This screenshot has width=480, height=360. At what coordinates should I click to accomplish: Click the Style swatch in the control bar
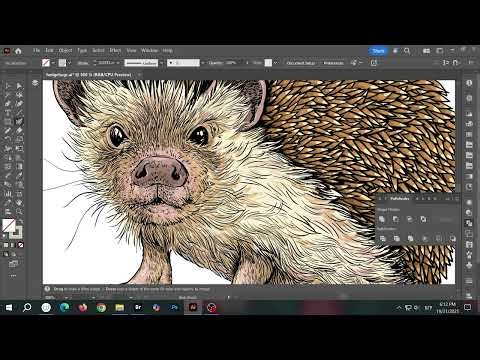[x=268, y=63]
